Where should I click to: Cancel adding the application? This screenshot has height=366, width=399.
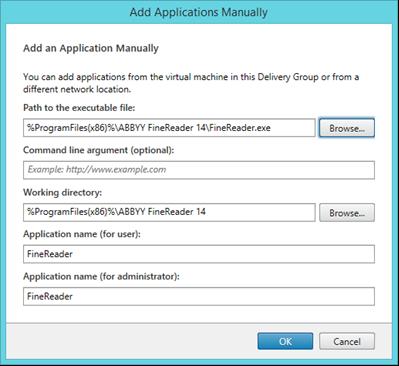tap(347, 341)
